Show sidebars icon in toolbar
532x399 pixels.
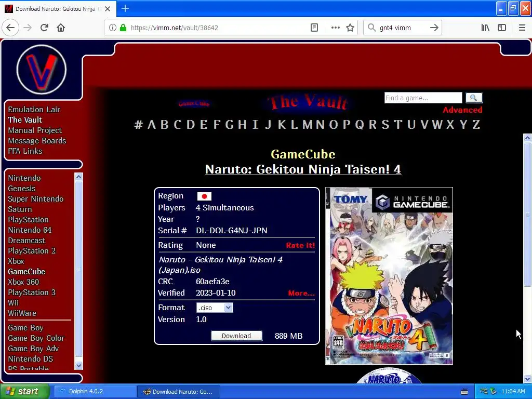click(502, 28)
